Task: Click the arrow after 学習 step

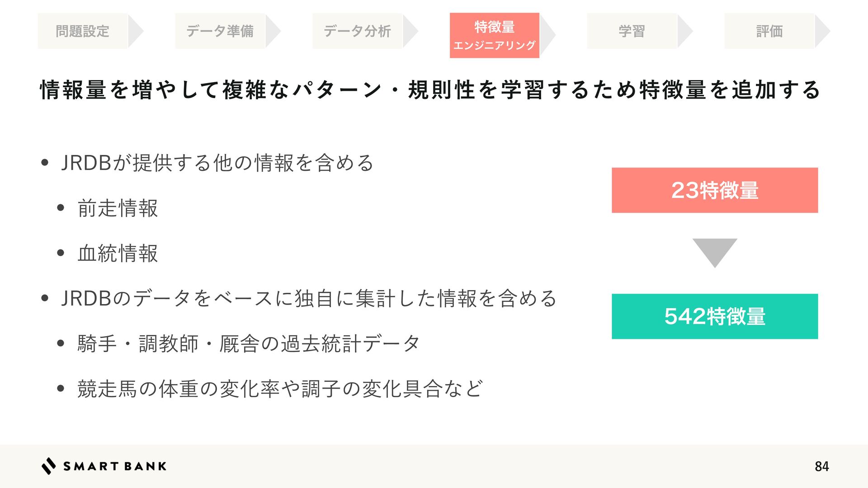Action: pos(684,31)
